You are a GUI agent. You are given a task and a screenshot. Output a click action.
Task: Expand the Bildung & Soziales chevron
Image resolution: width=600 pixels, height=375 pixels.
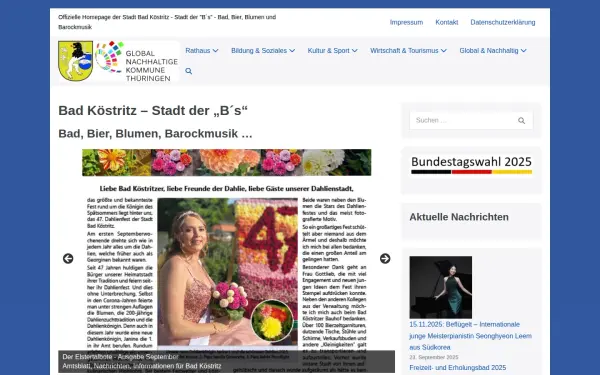point(292,51)
